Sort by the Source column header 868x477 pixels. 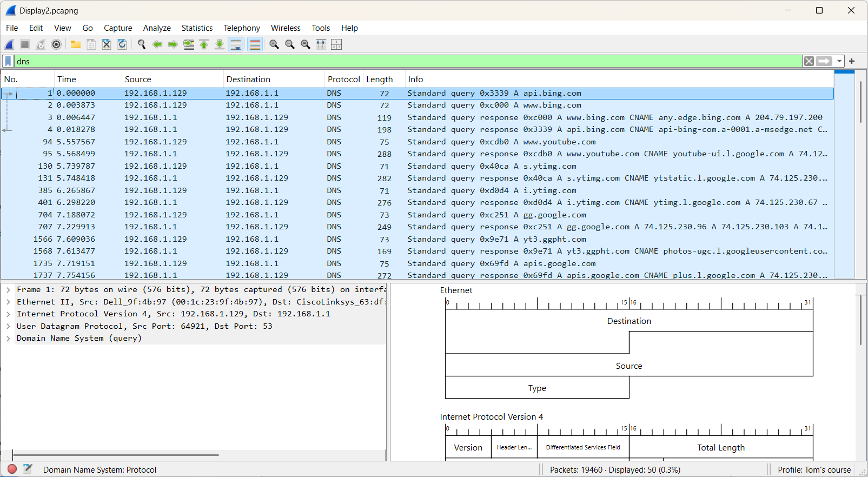point(173,79)
